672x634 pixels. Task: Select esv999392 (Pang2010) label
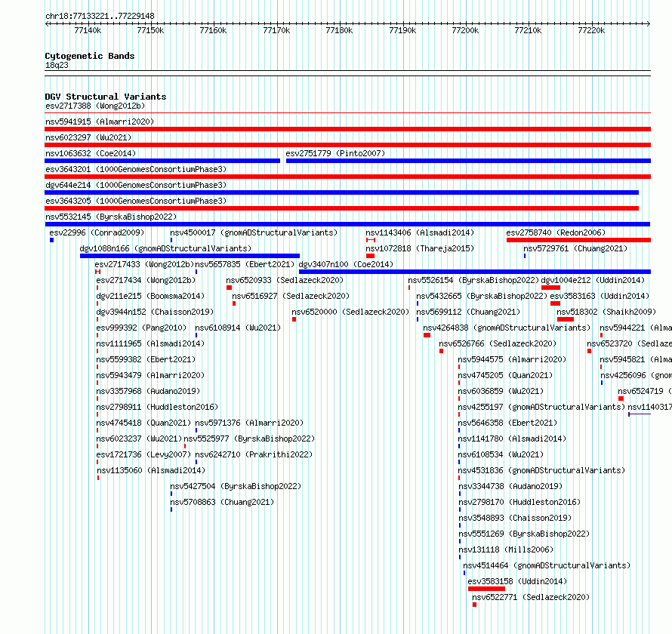point(141,328)
